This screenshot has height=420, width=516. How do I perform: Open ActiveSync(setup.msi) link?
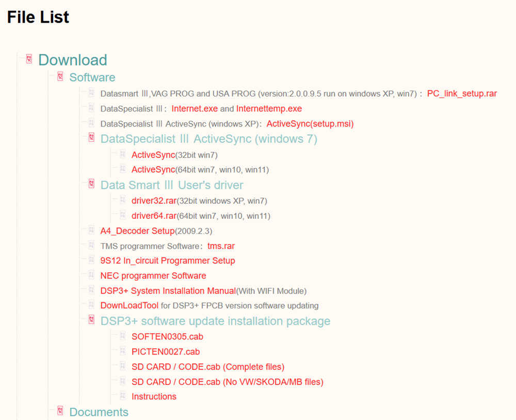[310, 124]
